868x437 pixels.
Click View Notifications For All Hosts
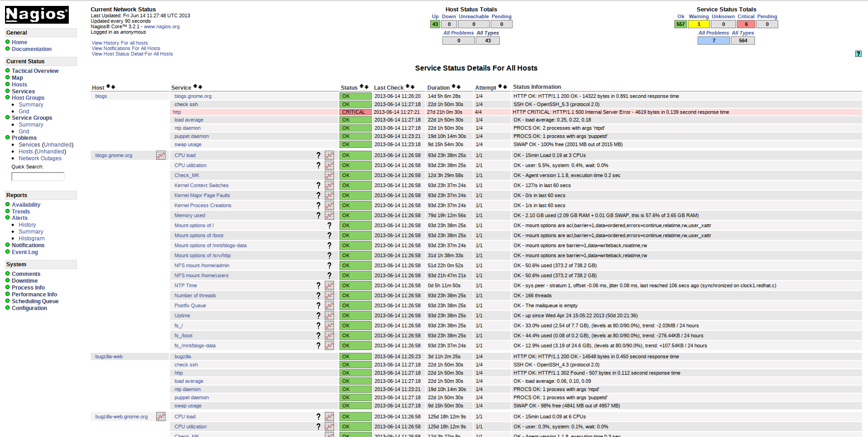[126, 48]
